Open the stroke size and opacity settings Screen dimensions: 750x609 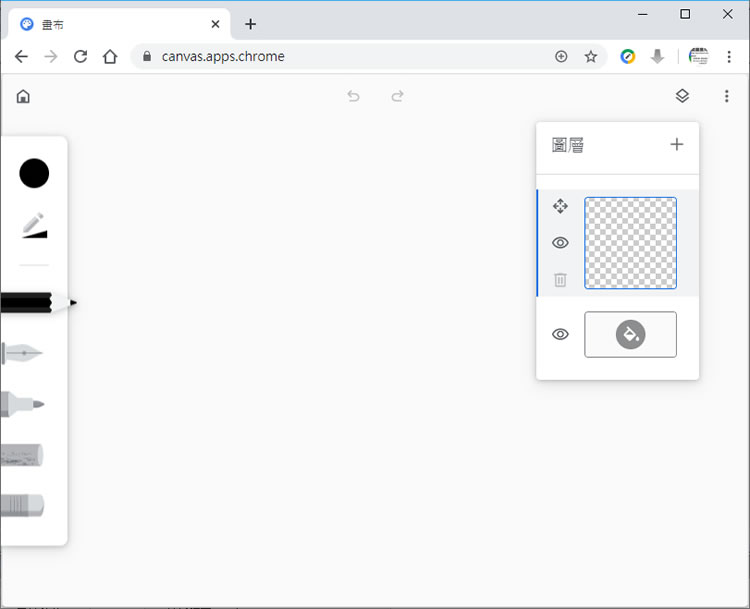tap(34, 226)
